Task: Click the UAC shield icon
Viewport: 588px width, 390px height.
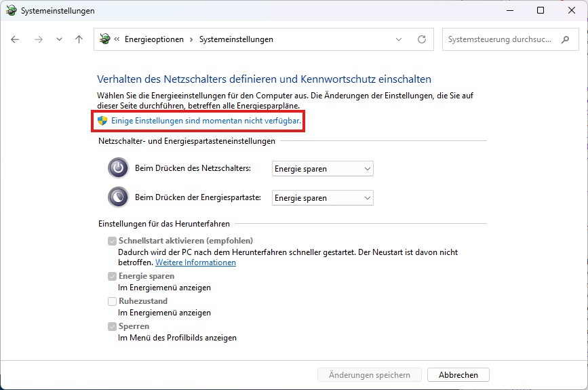Action: click(x=102, y=121)
